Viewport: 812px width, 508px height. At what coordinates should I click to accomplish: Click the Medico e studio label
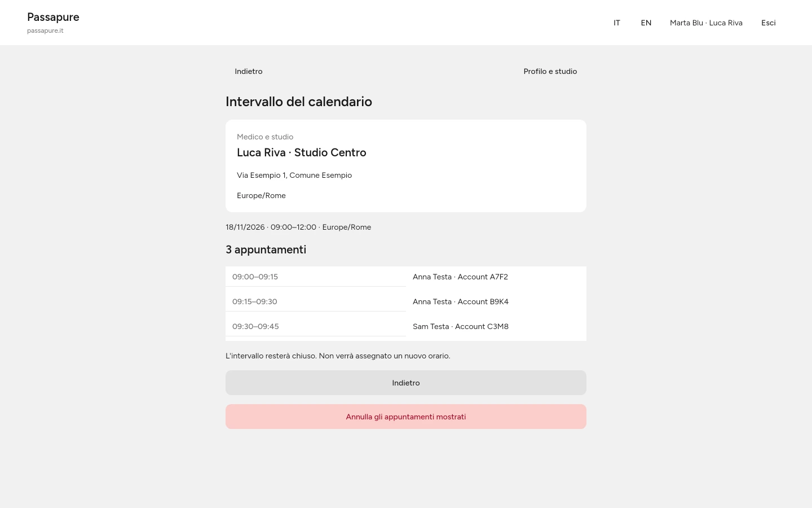(x=265, y=137)
